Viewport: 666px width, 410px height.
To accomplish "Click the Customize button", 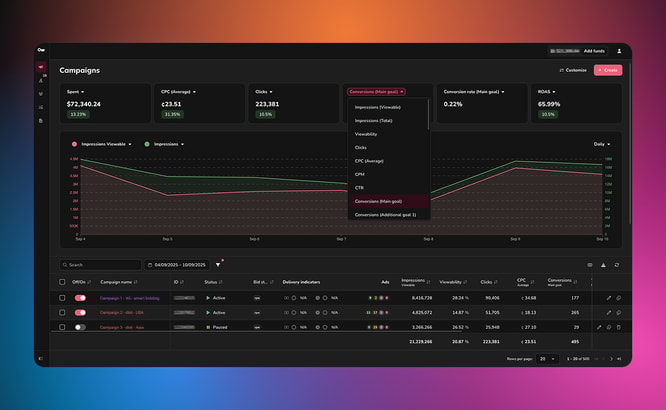I will [573, 70].
